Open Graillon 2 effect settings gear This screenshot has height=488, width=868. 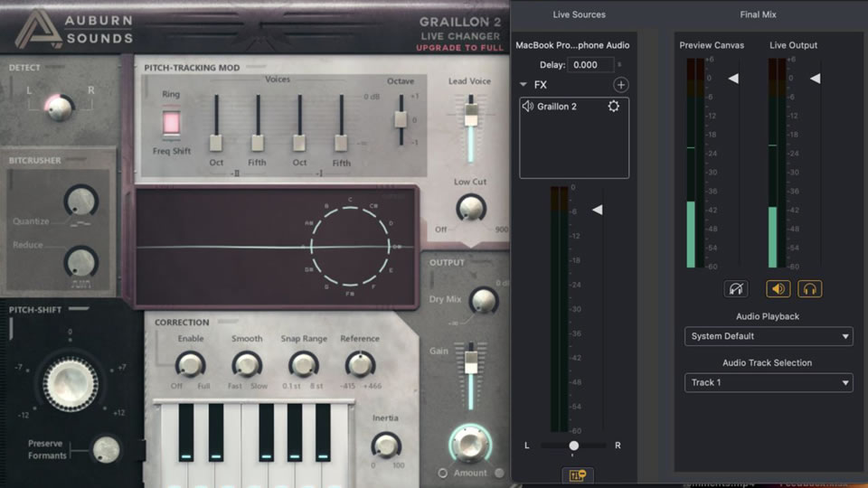pos(613,107)
